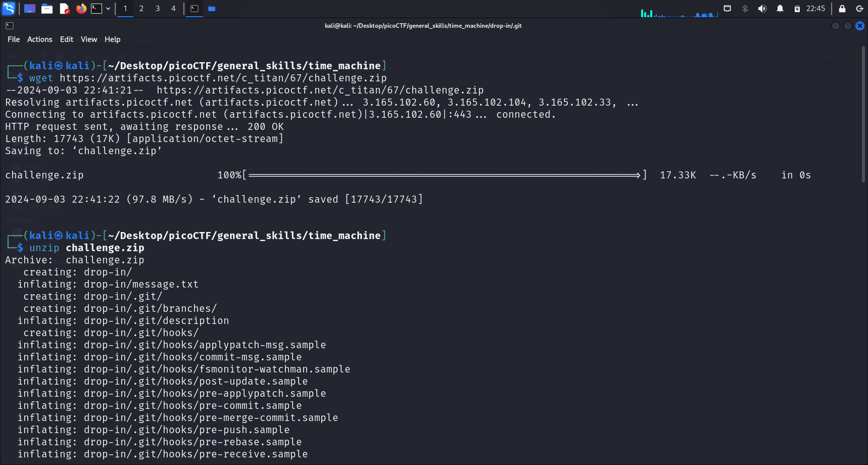Launch Firefox browser from panel
The height and width of the screenshot is (465, 868).
[x=81, y=9]
